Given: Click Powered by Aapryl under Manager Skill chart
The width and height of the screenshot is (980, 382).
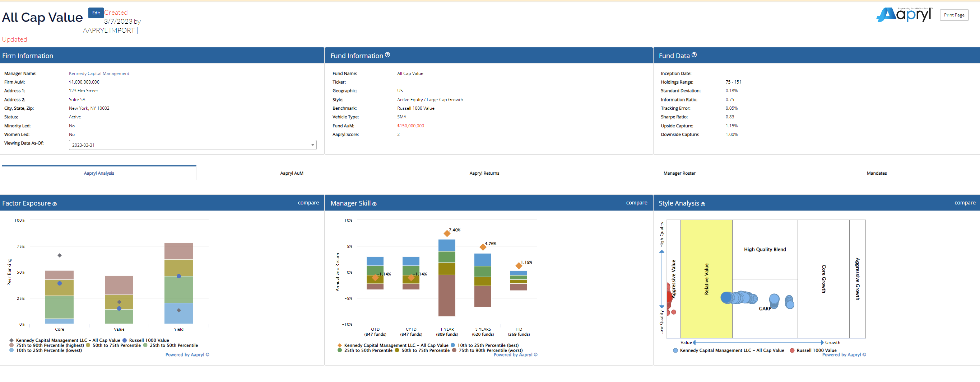Looking at the screenshot, I should (x=515, y=355).
